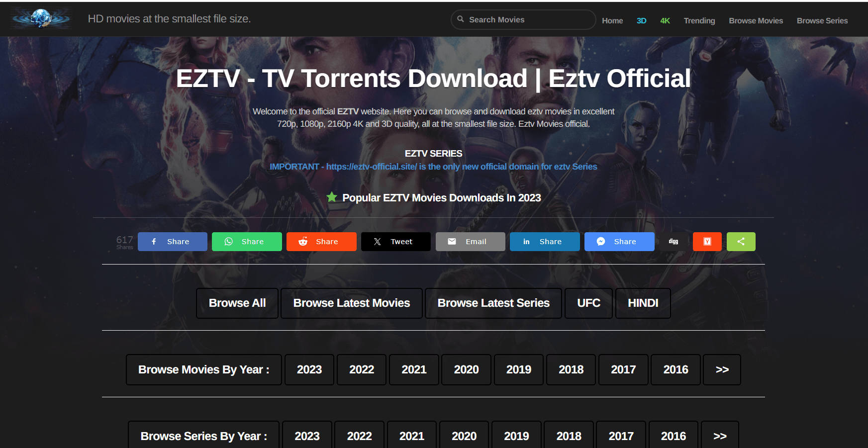Open the green more-sharing options button
The height and width of the screenshot is (448, 868).
pos(741,242)
